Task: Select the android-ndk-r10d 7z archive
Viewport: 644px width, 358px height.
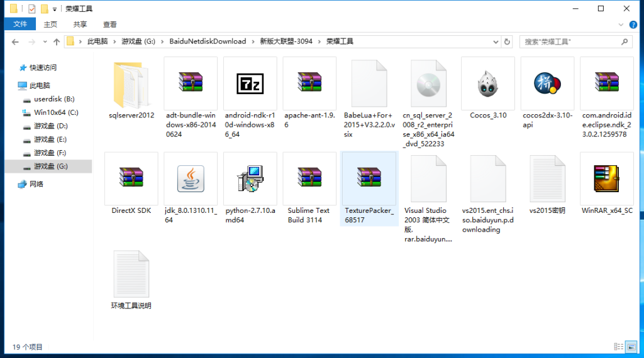Action: [x=250, y=84]
